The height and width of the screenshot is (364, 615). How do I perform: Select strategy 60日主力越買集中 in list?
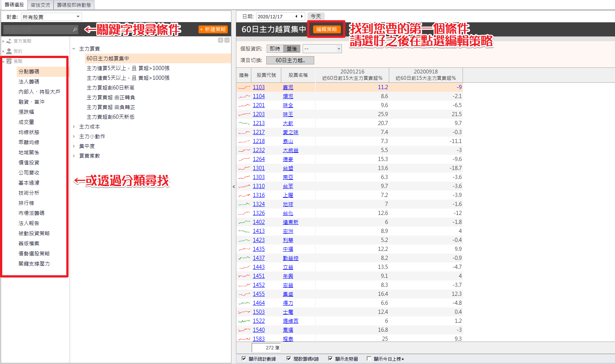pos(108,58)
